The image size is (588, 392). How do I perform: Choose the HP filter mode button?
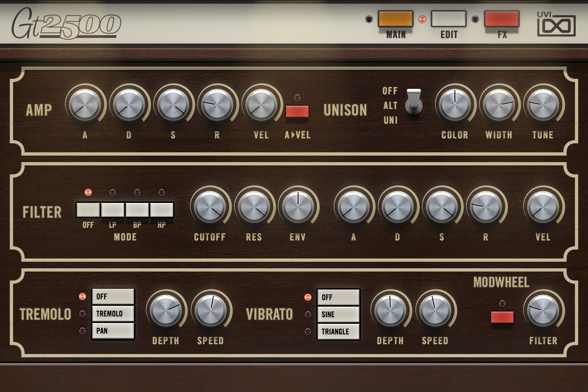pos(162,210)
